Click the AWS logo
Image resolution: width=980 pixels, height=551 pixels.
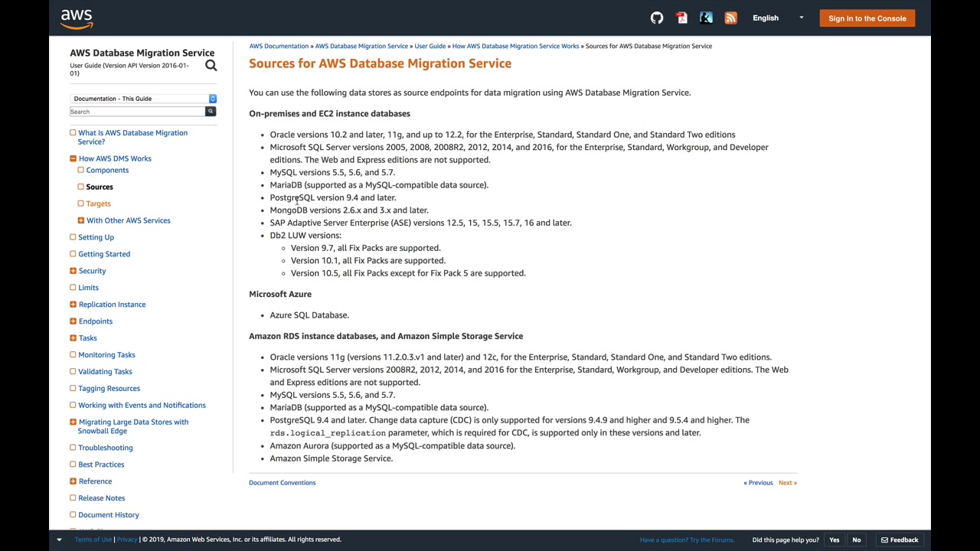[77, 18]
